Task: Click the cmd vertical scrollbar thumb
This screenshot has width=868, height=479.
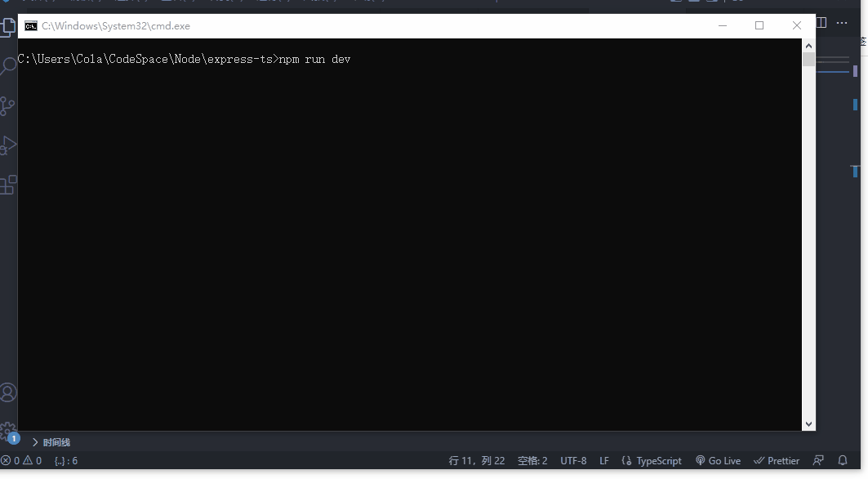Action: tap(808, 60)
